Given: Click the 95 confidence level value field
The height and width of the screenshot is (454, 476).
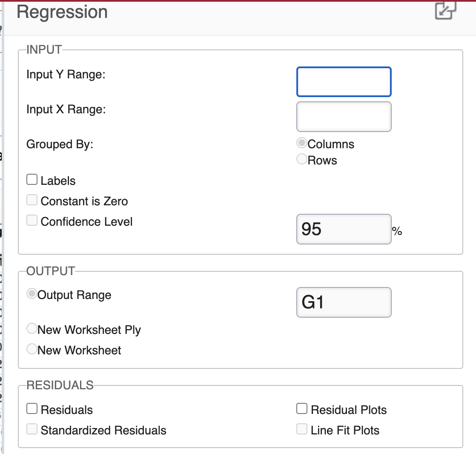Looking at the screenshot, I should 344,229.
